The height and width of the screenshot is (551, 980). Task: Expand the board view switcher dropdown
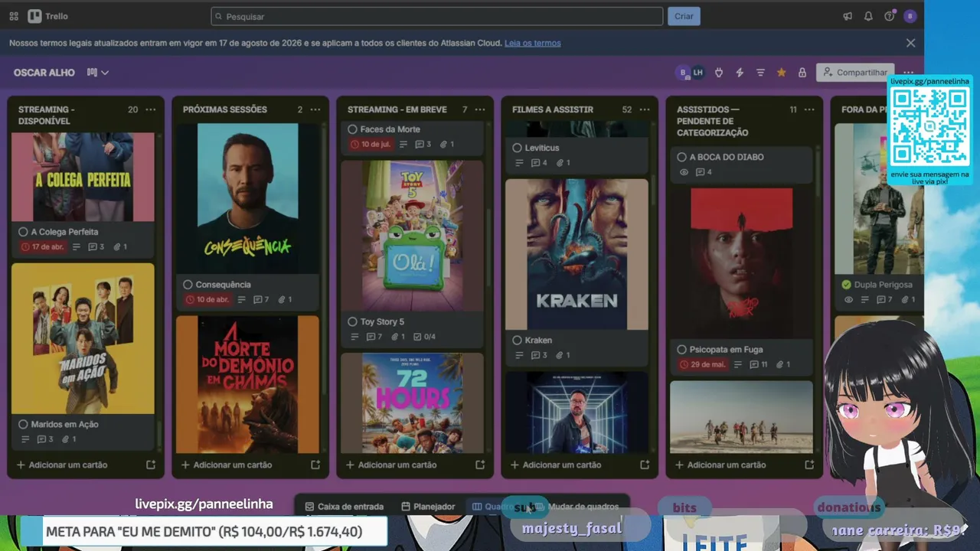pos(98,73)
